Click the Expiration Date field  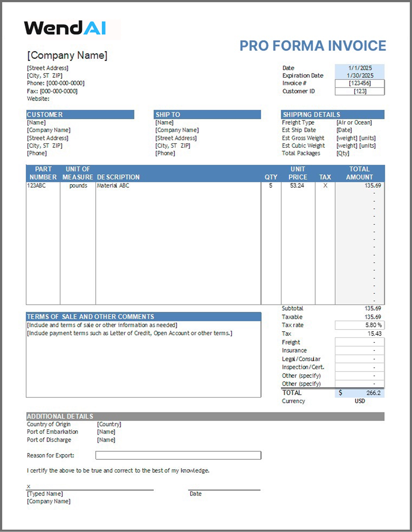tap(359, 75)
